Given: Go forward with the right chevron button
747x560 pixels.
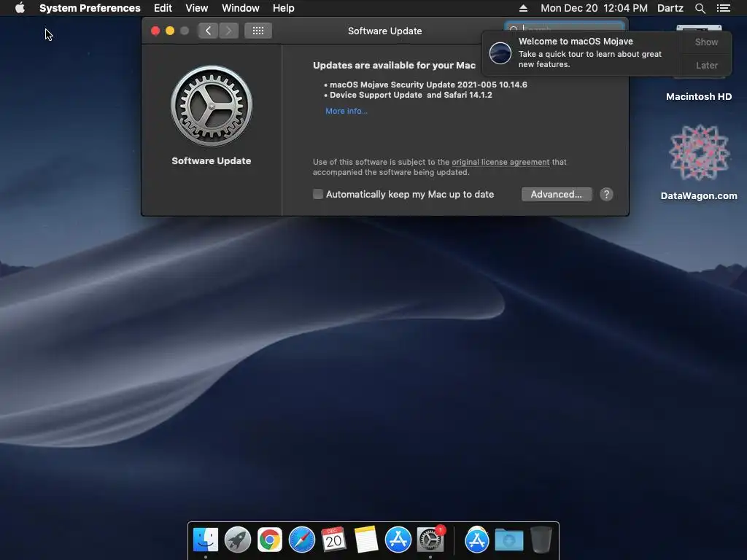Looking at the screenshot, I should pyautogui.click(x=228, y=31).
